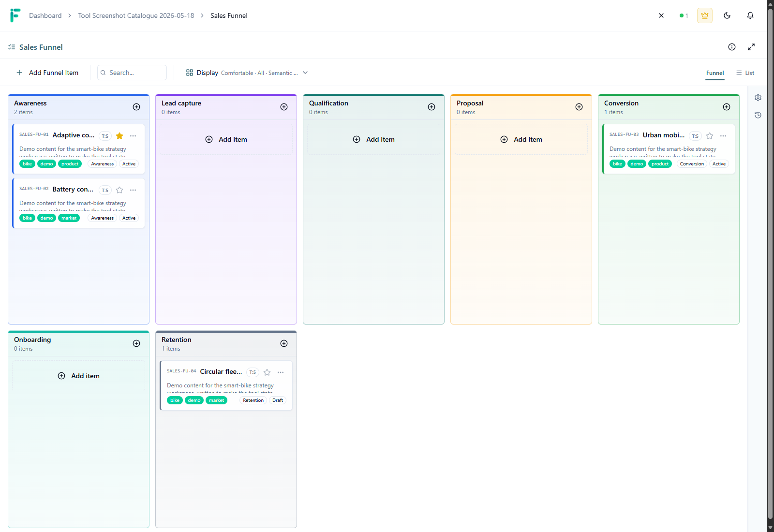Open more options on Circular flee... card
This screenshot has height=532, width=774.
(281, 372)
